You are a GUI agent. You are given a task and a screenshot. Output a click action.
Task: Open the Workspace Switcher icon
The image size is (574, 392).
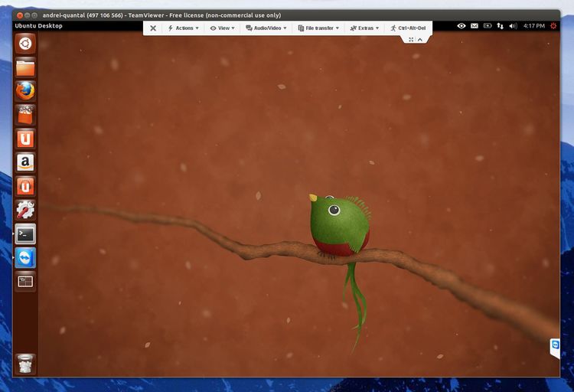25,281
